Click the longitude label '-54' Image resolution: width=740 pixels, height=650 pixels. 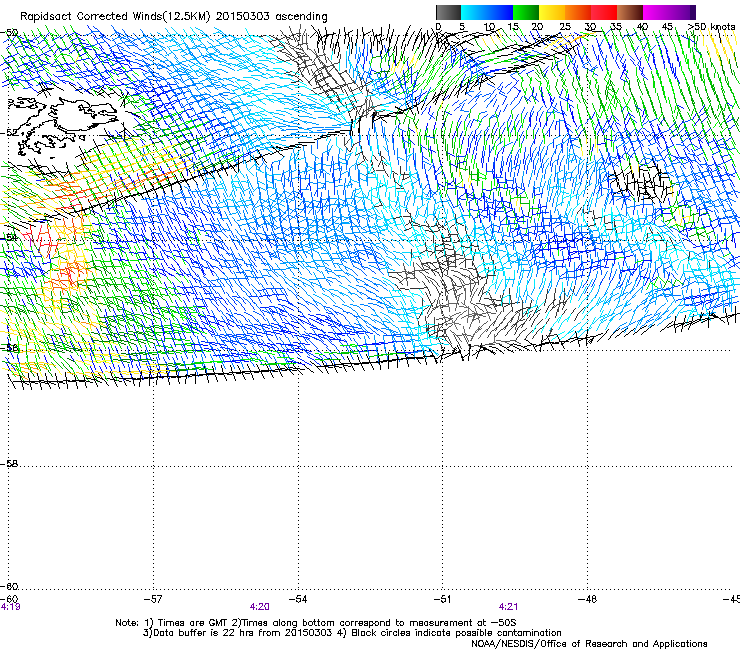click(298, 599)
